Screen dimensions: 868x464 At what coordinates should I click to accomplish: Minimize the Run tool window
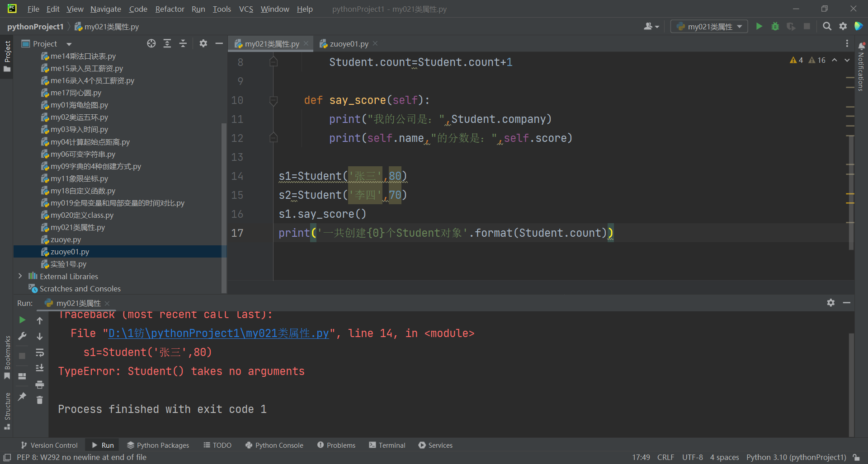point(847,303)
